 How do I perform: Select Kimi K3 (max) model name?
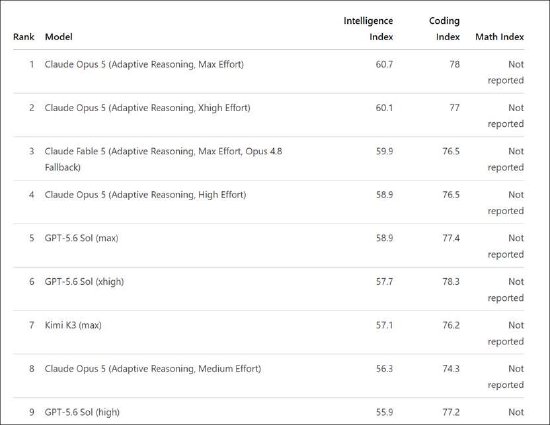click(73, 325)
